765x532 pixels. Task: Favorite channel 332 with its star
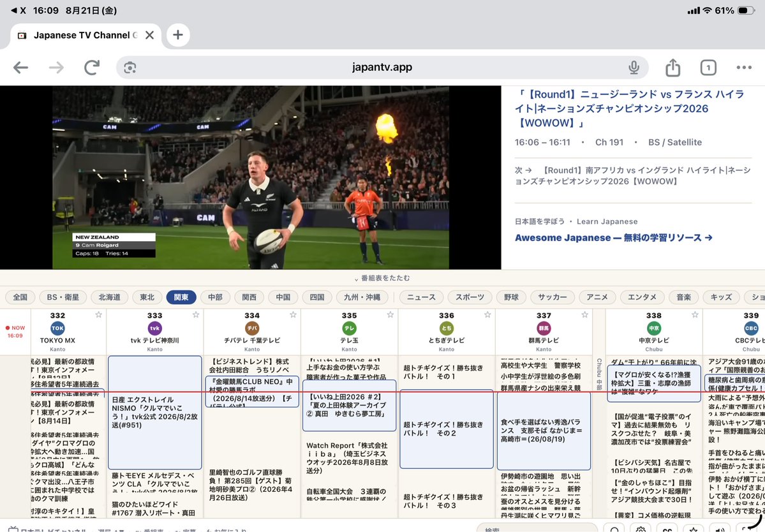click(x=98, y=315)
